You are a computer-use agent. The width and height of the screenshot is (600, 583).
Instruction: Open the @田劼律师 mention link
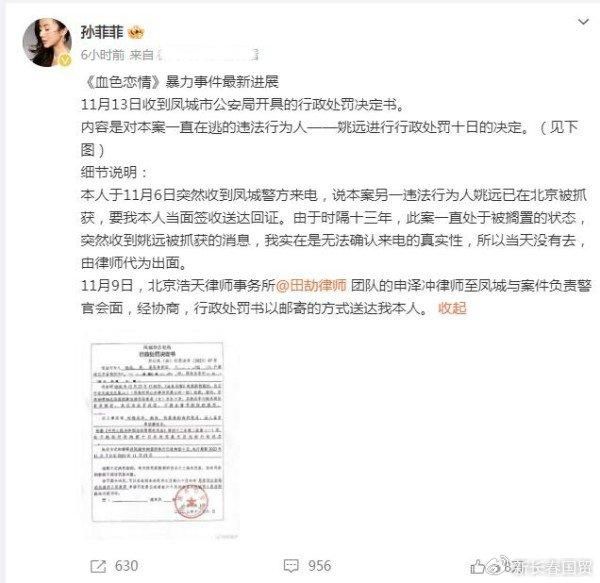311,285
